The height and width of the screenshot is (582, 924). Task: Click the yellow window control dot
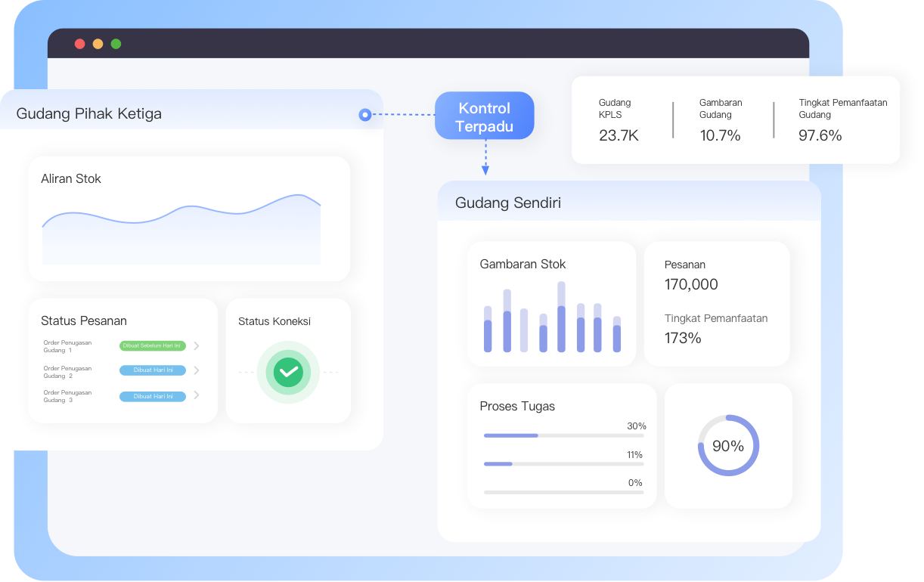point(98,44)
